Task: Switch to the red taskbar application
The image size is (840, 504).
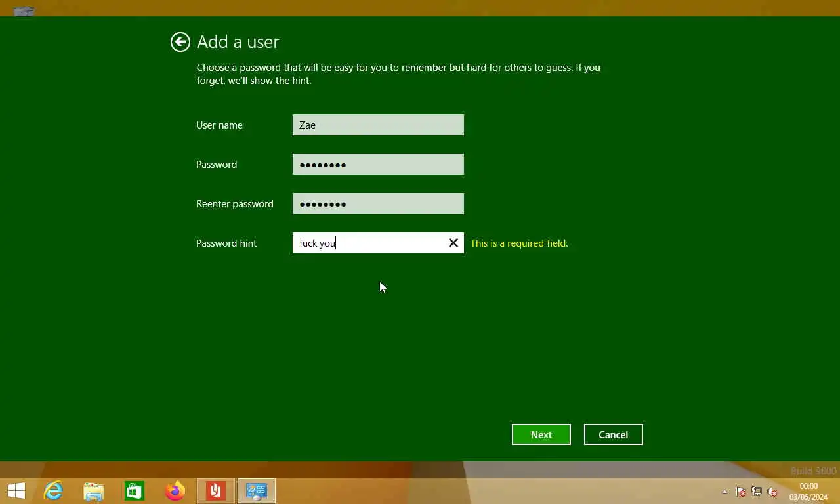Action: click(216, 491)
